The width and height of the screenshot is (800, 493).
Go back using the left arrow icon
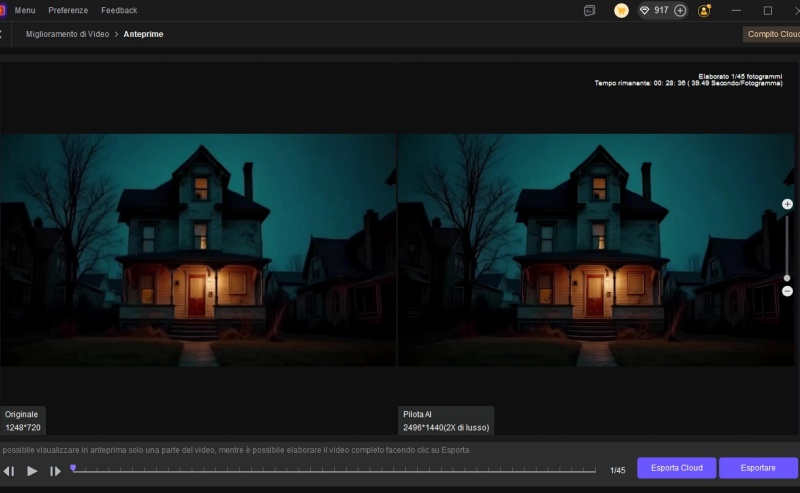(x=2, y=34)
